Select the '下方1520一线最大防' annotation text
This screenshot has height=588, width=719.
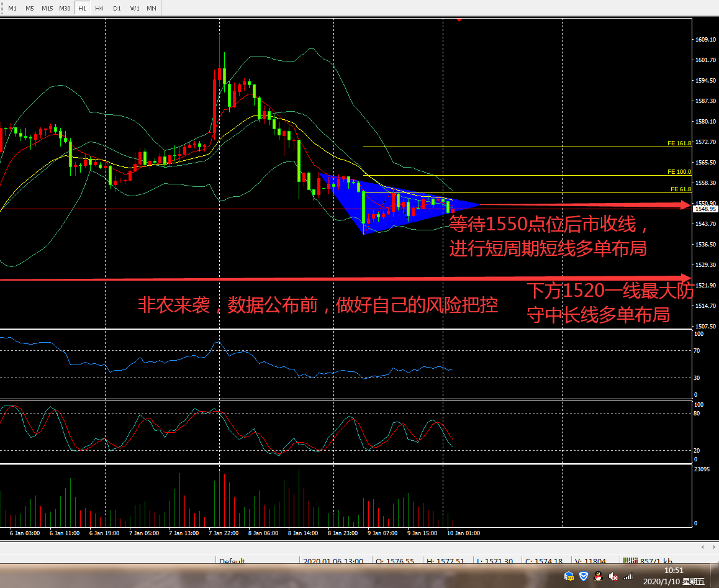(x=609, y=291)
